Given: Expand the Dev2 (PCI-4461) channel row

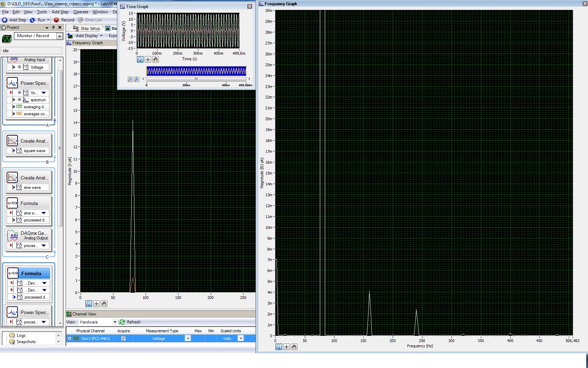Looking at the screenshot, I should tap(69, 339).
